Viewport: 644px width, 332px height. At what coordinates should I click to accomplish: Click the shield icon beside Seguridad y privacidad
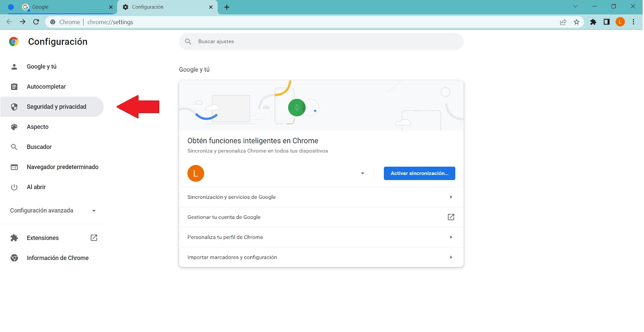click(x=14, y=107)
